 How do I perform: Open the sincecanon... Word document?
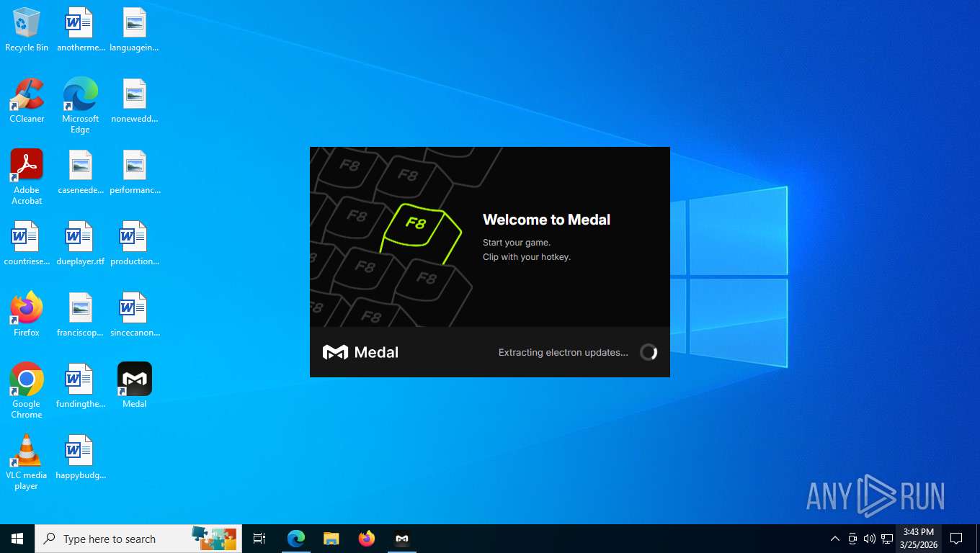click(x=134, y=315)
